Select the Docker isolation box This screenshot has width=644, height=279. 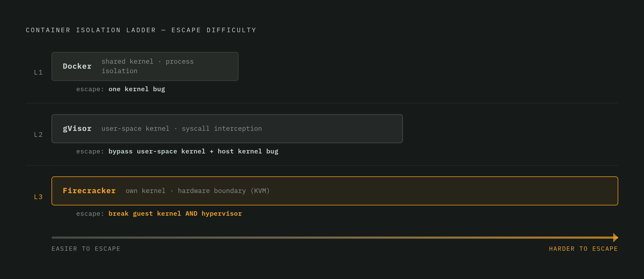(145, 66)
